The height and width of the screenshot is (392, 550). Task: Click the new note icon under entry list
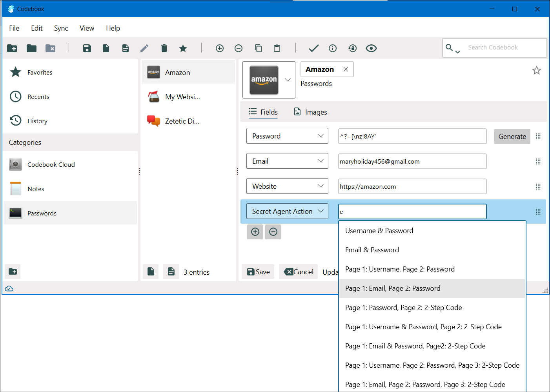point(171,272)
